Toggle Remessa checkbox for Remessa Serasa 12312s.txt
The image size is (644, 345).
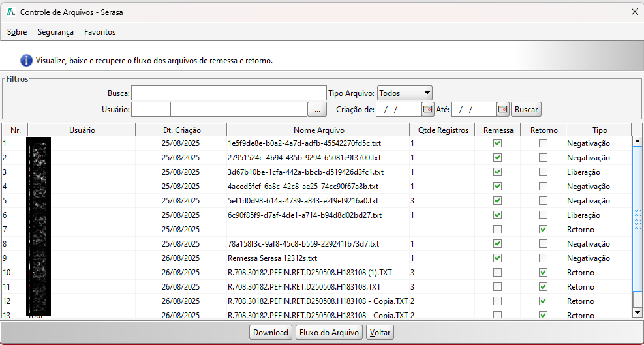click(497, 258)
